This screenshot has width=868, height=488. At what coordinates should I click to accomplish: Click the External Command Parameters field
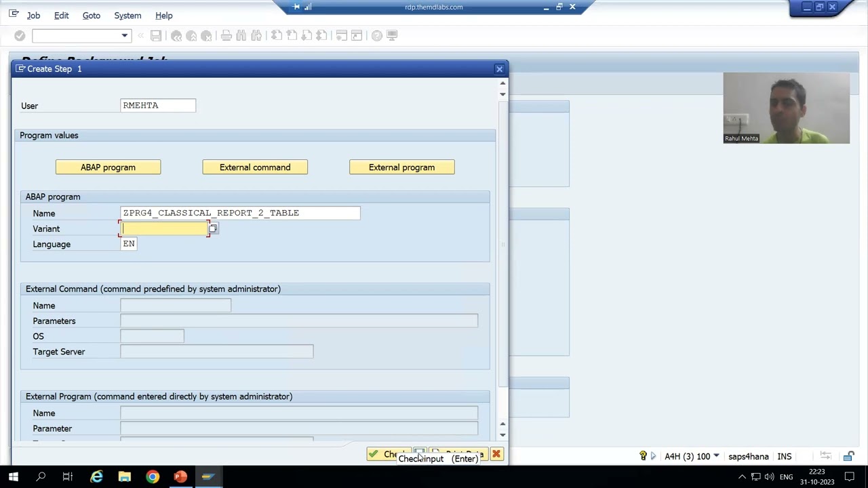(x=299, y=321)
